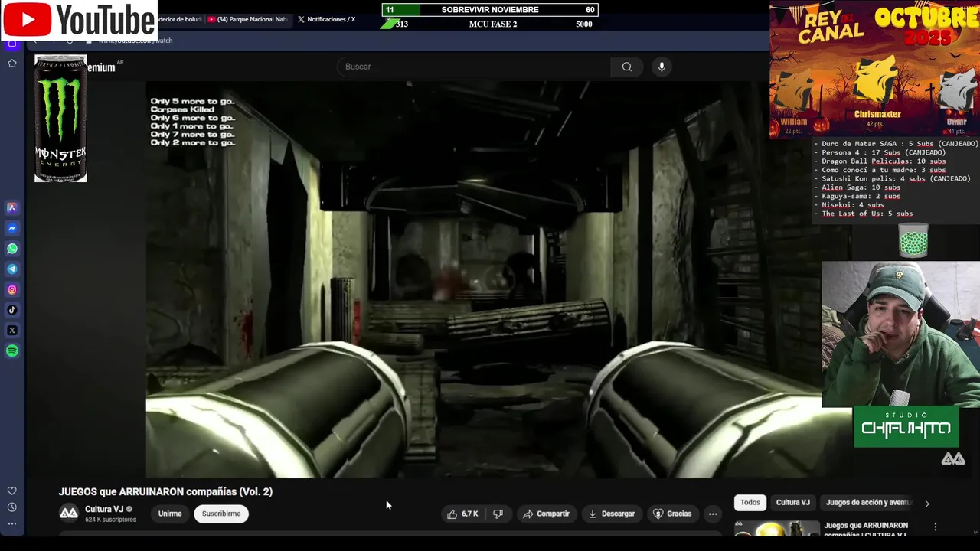This screenshot has height=551, width=980.
Task: Click the green marble jar icon
Action: 913,240
